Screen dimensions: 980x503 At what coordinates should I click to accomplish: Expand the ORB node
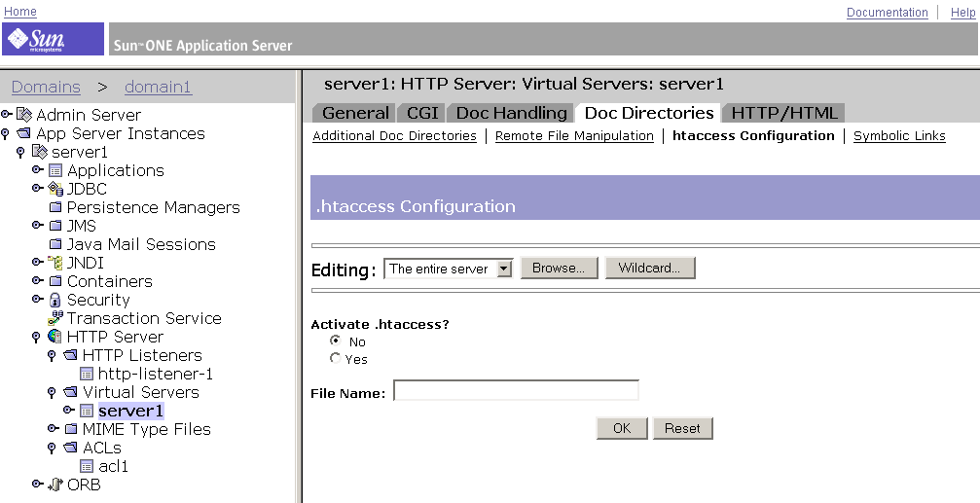point(38,484)
